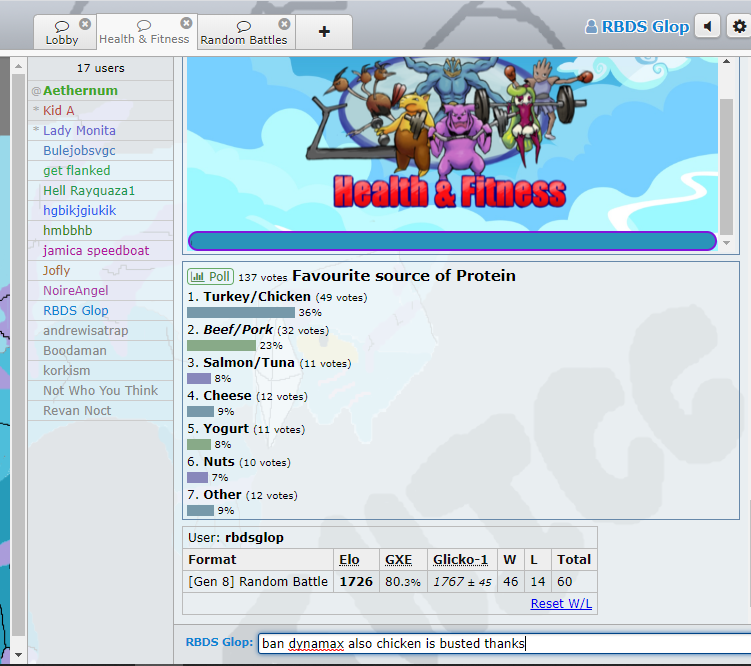Click the Poll bar-chart badge
The image size is (751, 666).
click(210, 276)
